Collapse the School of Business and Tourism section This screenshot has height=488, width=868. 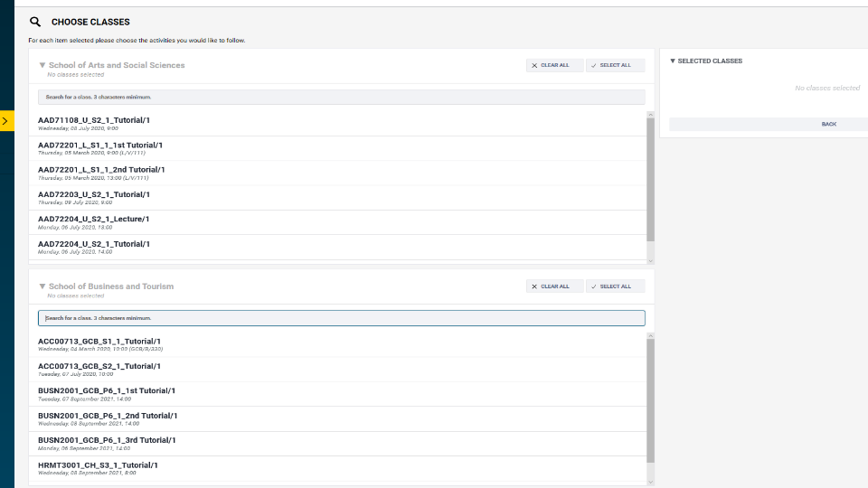[x=42, y=286]
